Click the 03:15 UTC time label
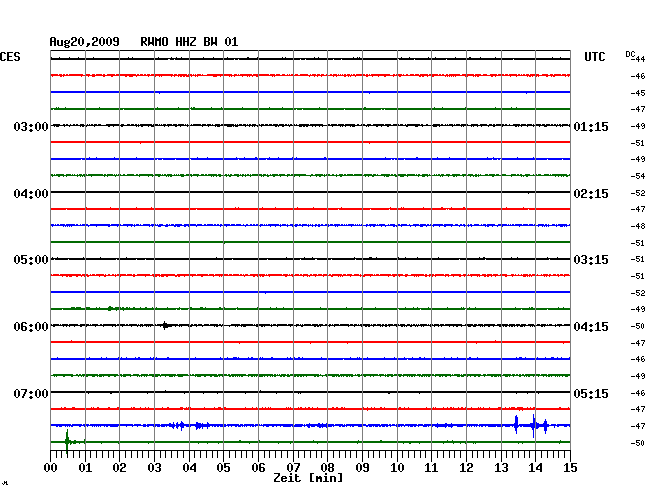Viewport: 650px width, 494px height. click(x=591, y=260)
